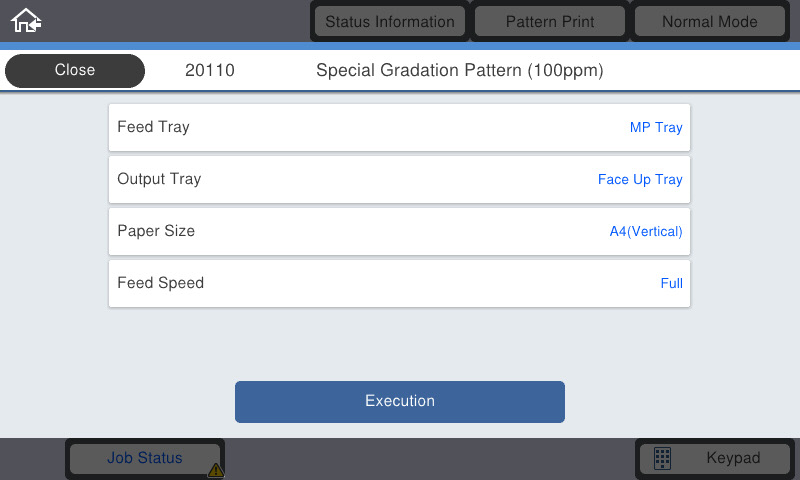This screenshot has height=480, width=800.
Task: Change the A4(Vertical) paper size value
Action: 646,232
